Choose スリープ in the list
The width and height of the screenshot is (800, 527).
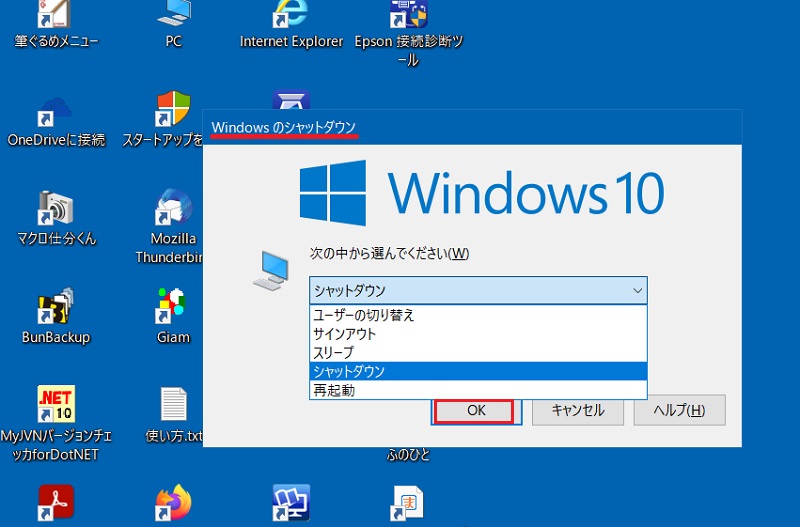coord(478,353)
